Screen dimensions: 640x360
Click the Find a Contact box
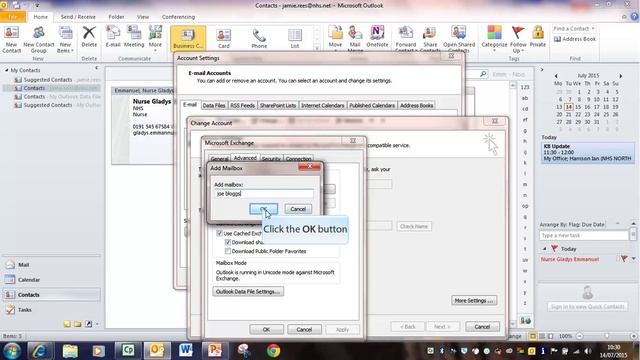(x=573, y=29)
